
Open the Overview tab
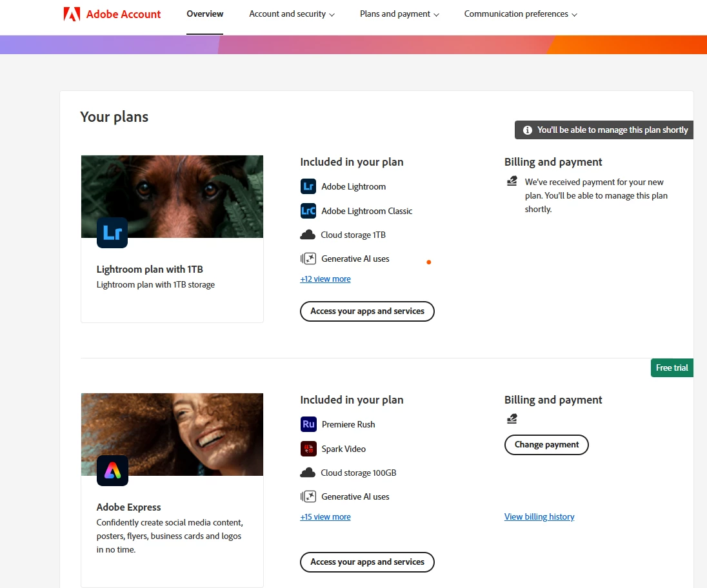(204, 14)
